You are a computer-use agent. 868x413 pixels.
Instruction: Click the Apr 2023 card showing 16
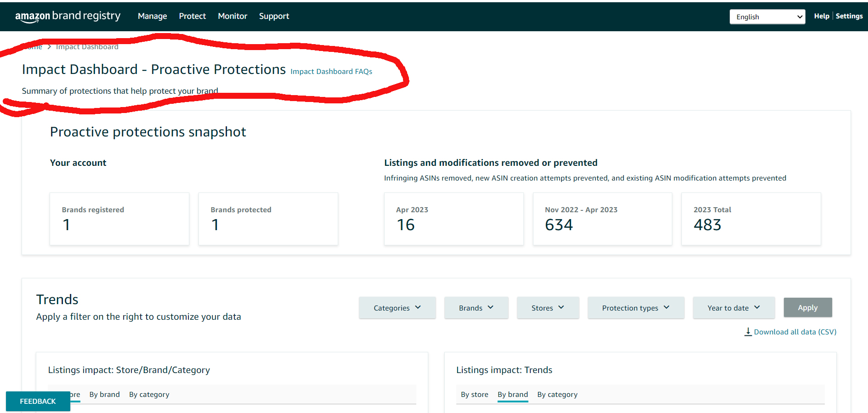(454, 219)
